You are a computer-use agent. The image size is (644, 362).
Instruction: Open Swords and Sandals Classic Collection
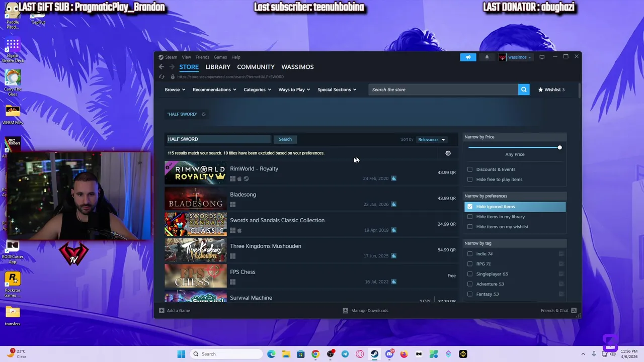coord(310,224)
